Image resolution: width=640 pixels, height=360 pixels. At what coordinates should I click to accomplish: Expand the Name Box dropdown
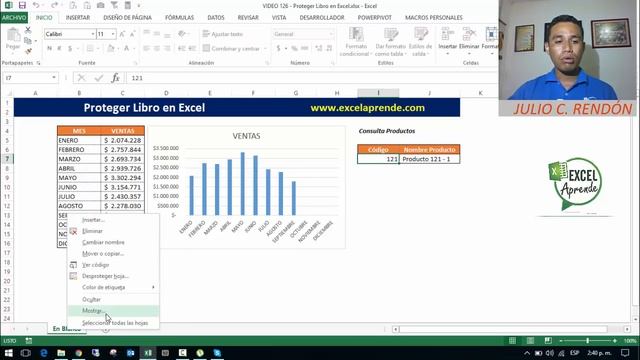[54, 78]
